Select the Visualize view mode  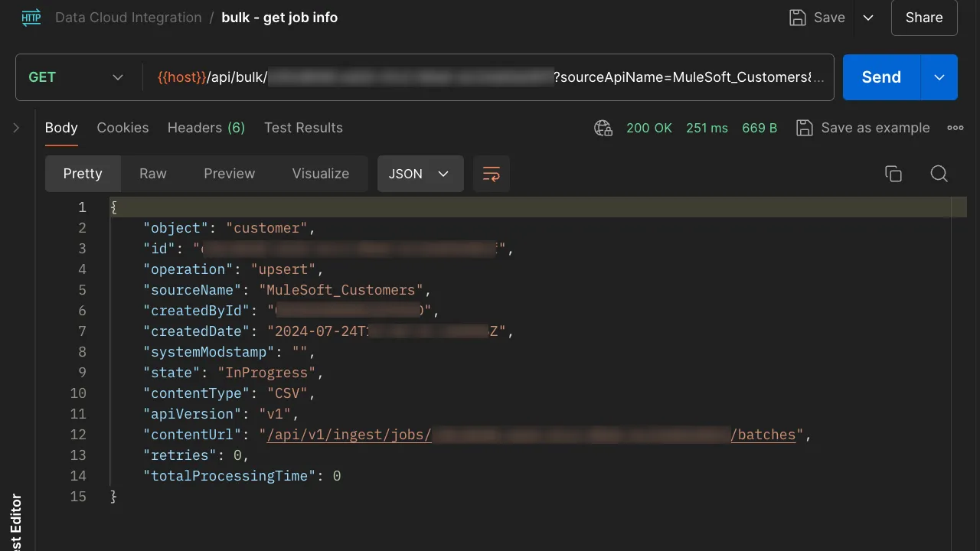pos(321,174)
